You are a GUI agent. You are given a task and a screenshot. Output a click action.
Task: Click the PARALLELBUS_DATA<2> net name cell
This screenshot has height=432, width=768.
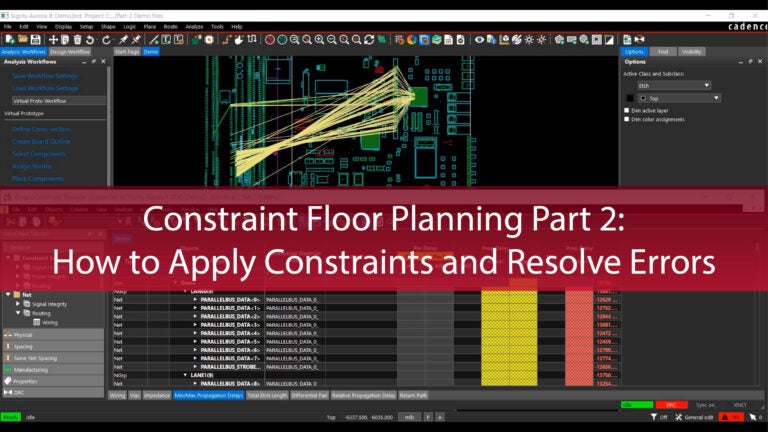pyautogui.click(x=230, y=316)
